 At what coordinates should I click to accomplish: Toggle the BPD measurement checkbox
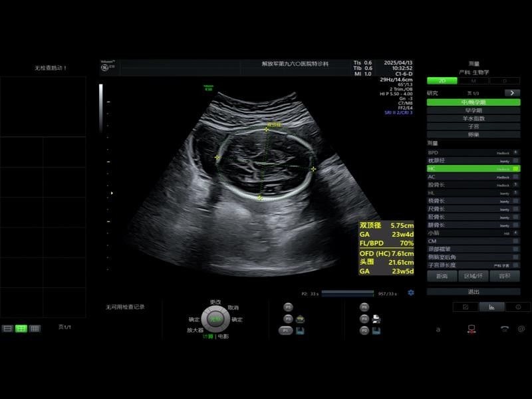pyautogui.click(x=516, y=152)
